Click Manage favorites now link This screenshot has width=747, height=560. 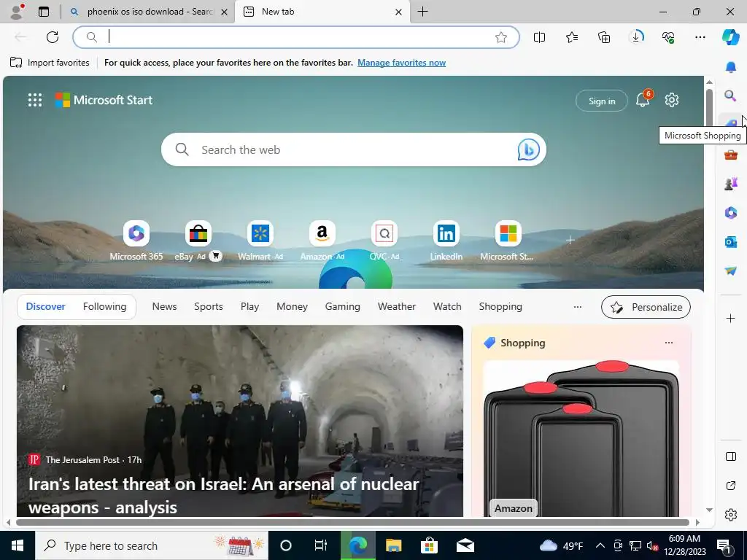[x=402, y=63]
